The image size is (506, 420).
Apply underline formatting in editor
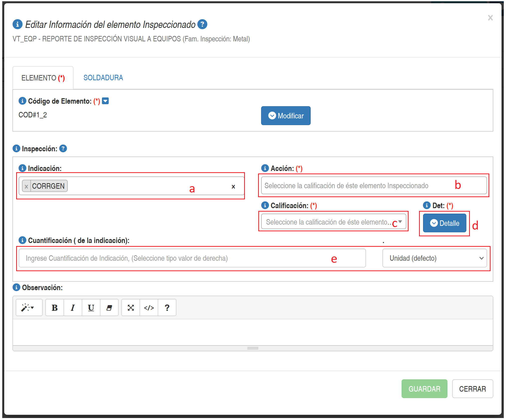pos(91,308)
